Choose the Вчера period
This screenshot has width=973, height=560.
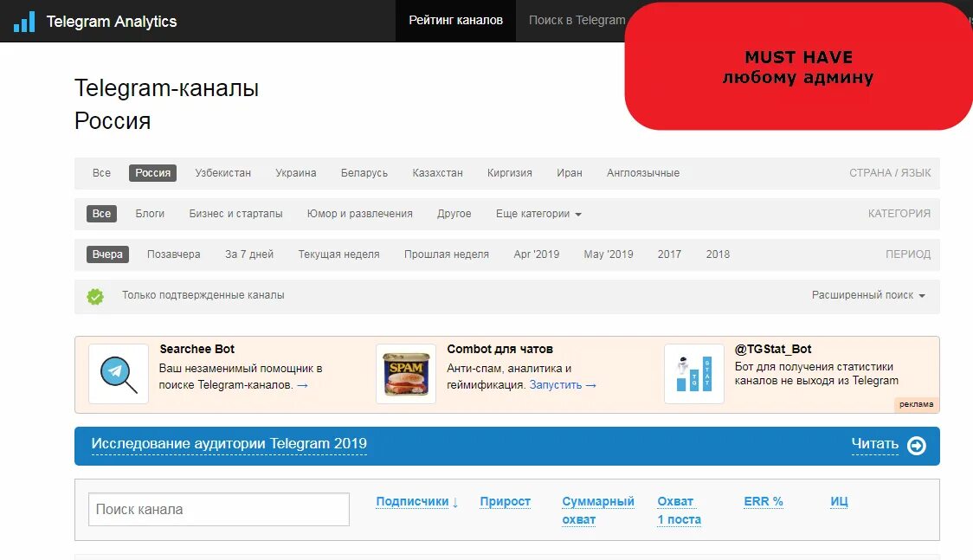[107, 254]
